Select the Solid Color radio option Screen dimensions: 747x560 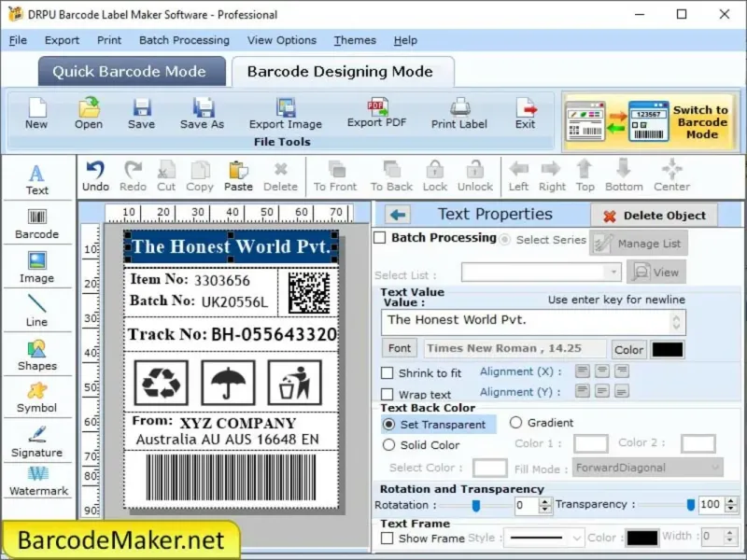point(388,445)
